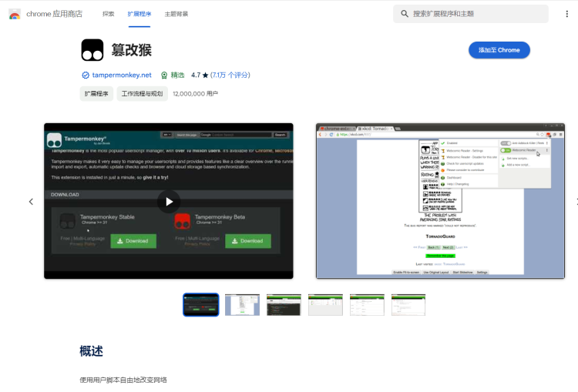Image resolution: width=578 pixels, height=392 pixels.
Task: Open the 7.1万 个评分 ratings link
Action: 230,75
